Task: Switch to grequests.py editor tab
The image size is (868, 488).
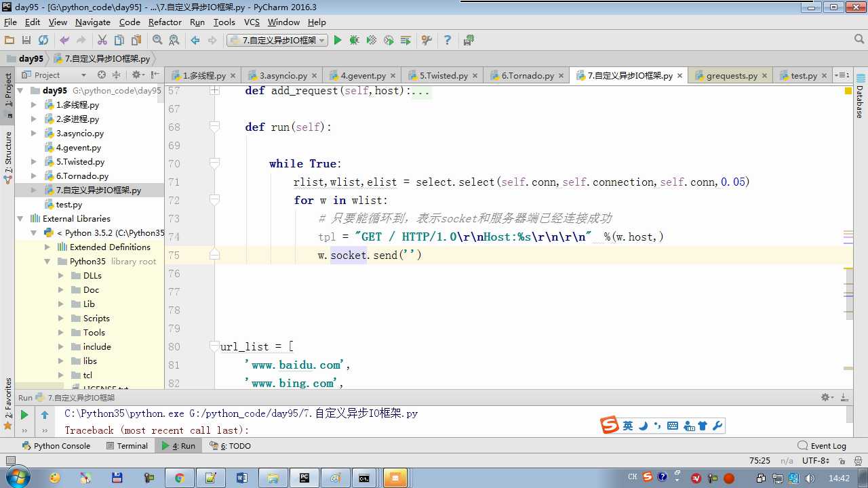Action: (732, 75)
